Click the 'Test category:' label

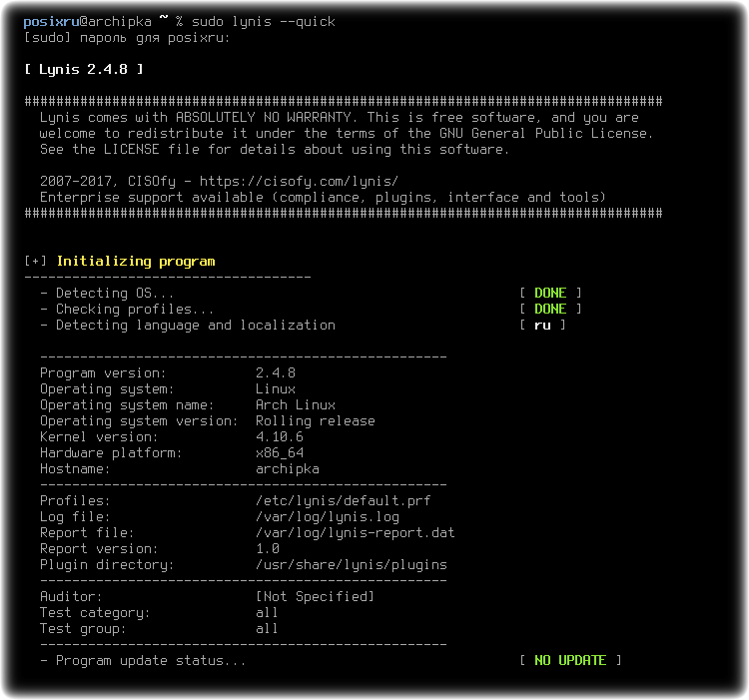click(95, 613)
